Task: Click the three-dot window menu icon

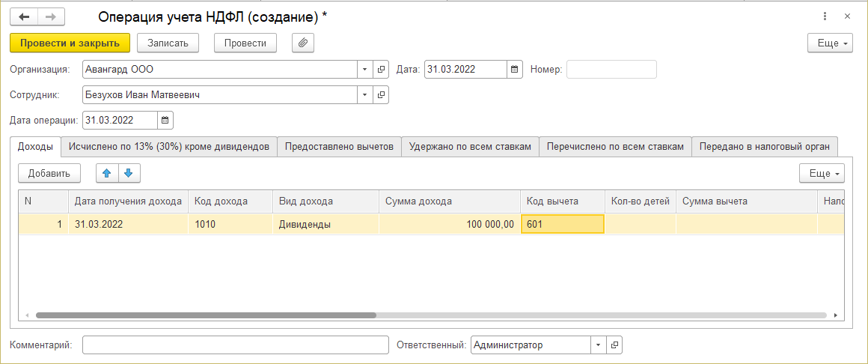Action: (x=825, y=16)
